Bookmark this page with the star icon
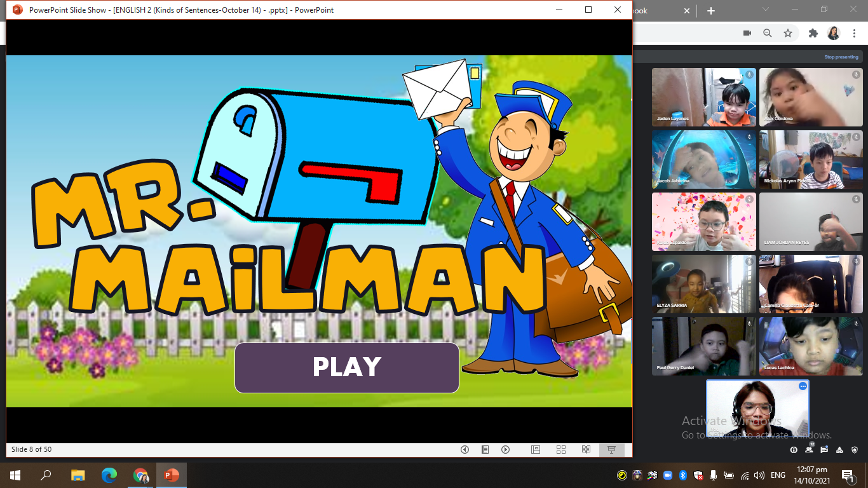Viewport: 868px width, 488px height. pyautogui.click(x=788, y=33)
